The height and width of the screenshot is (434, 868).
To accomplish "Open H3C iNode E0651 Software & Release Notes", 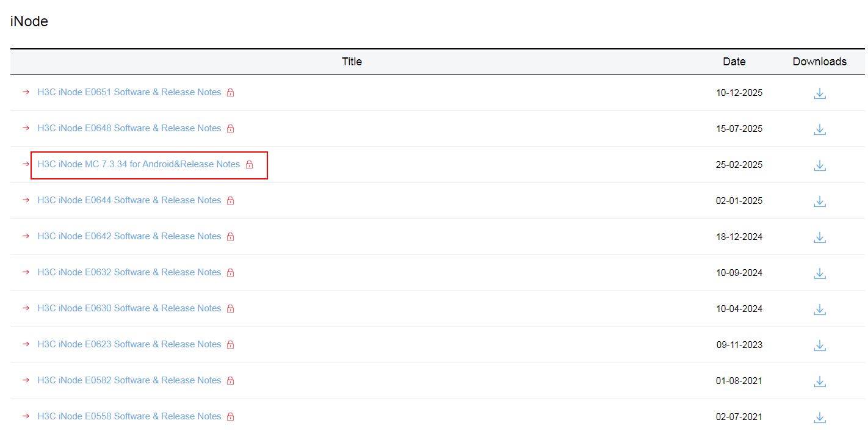I will (129, 92).
